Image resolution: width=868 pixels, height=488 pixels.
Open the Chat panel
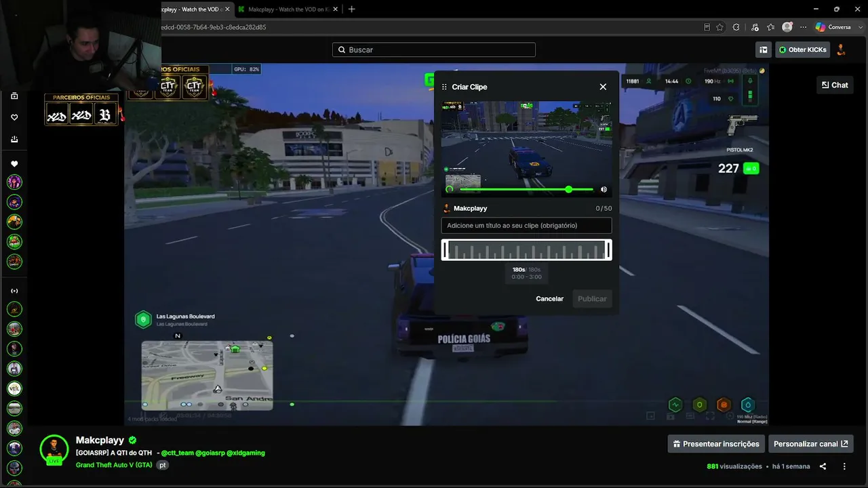(835, 85)
